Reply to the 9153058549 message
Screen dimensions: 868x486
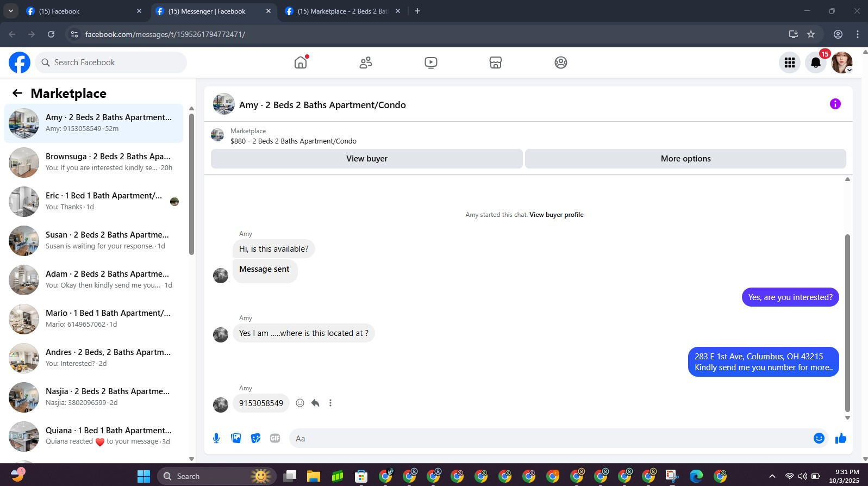coord(315,403)
